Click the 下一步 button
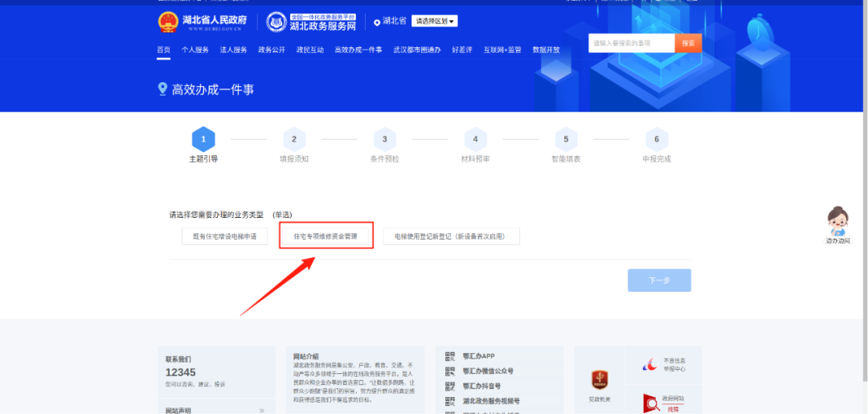The width and height of the screenshot is (868, 414). pos(659,281)
